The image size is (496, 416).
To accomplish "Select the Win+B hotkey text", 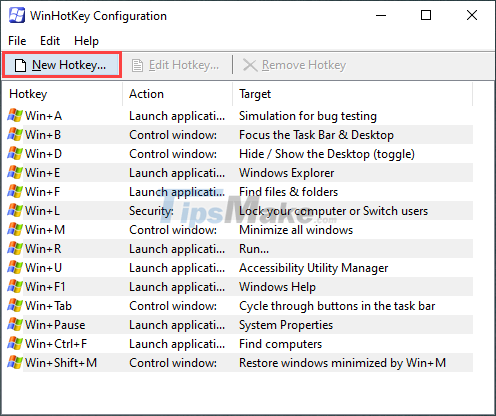I will (43, 135).
